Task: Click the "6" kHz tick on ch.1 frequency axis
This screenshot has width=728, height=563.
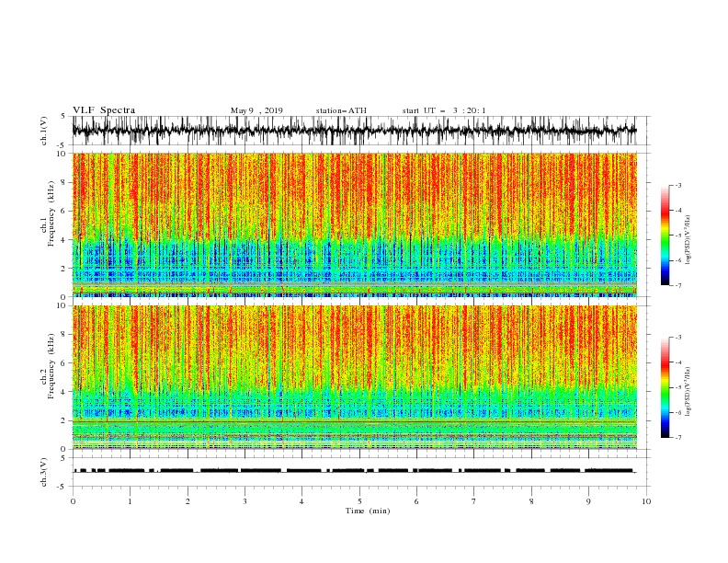Action: pyautogui.click(x=63, y=211)
